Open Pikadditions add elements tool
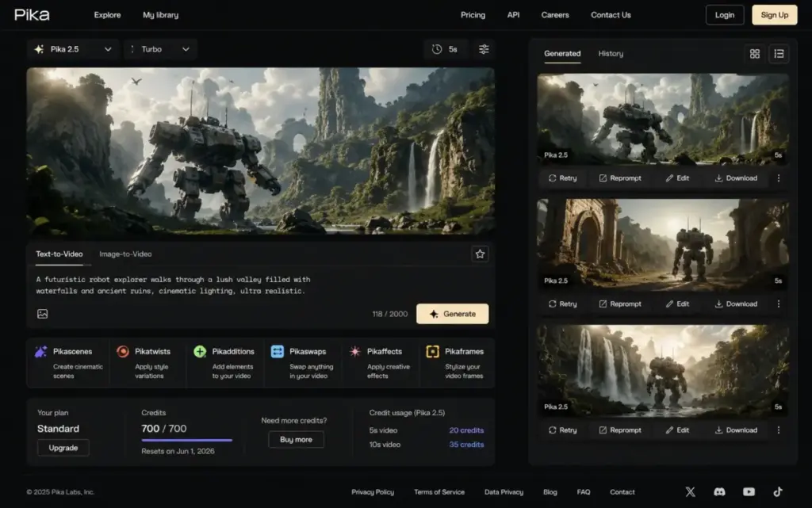The height and width of the screenshot is (508, 812). click(224, 363)
